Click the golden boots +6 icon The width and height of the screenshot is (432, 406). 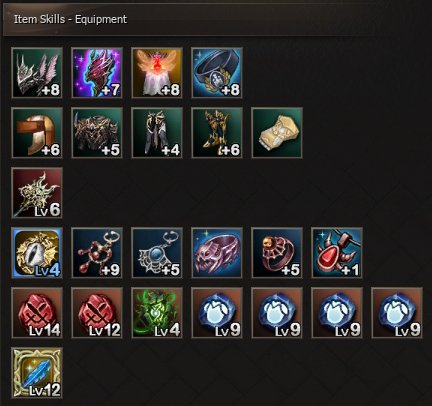click(x=217, y=133)
